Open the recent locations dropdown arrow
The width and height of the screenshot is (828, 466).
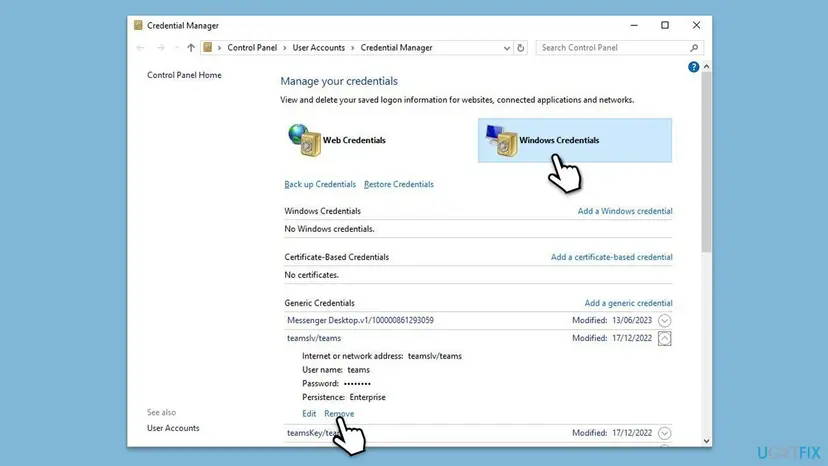coord(176,48)
